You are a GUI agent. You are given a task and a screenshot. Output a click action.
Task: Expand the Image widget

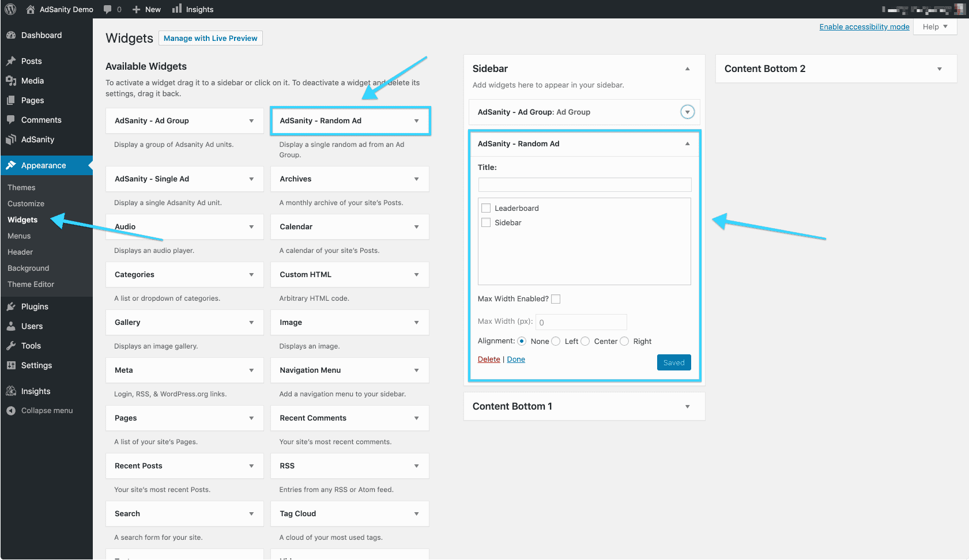coord(416,323)
